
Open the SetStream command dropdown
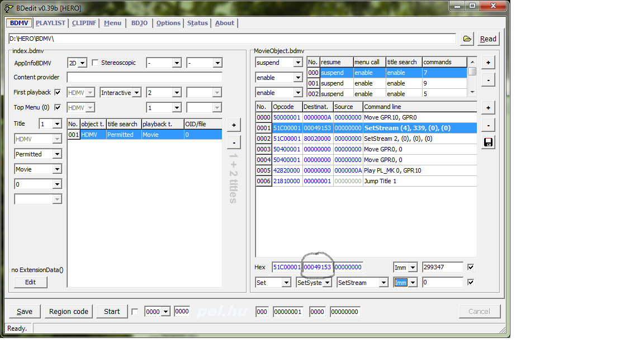tap(383, 283)
